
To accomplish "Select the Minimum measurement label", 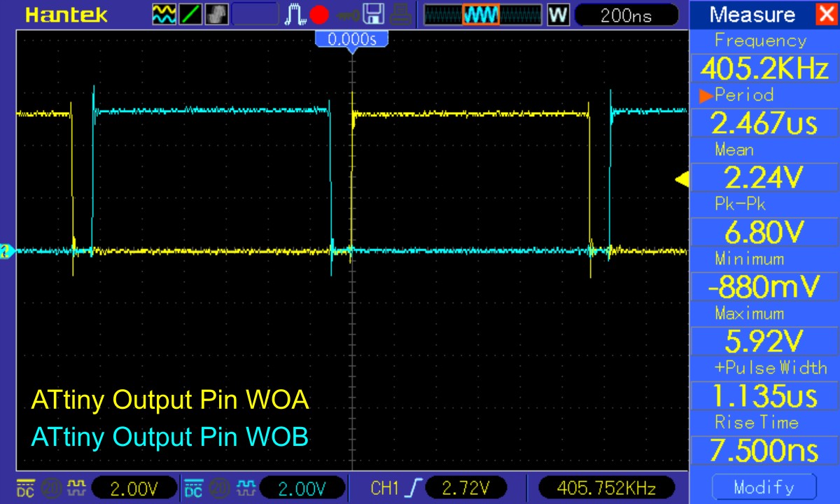I will point(749,258).
